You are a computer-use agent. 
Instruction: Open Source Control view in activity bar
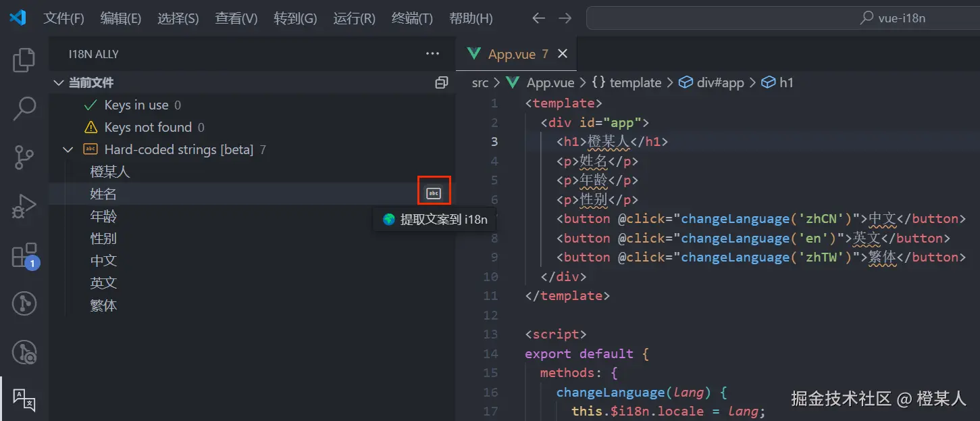point(24,157)
